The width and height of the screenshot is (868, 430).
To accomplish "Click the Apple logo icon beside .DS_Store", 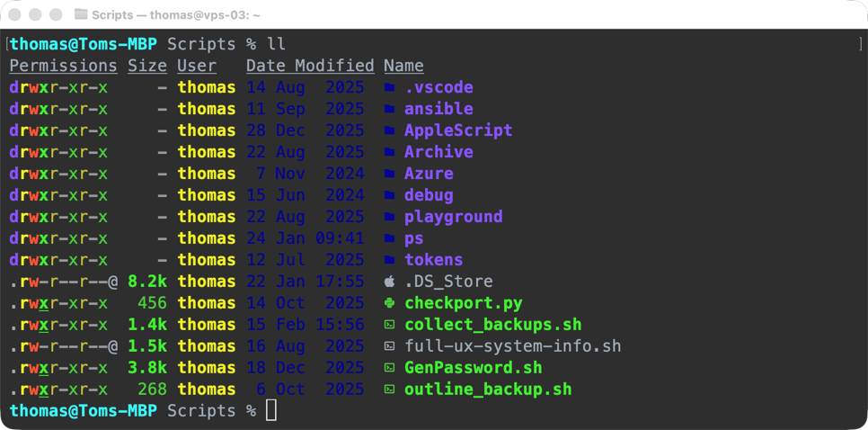I will [x=389, y=282].
